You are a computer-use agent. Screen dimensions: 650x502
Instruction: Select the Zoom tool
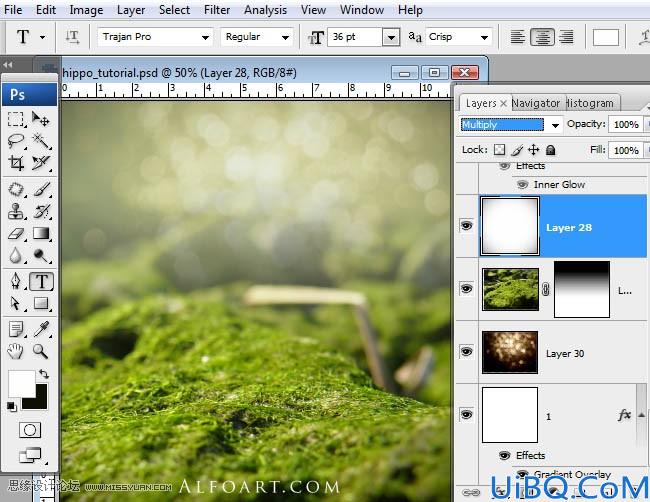click(41, 352)
